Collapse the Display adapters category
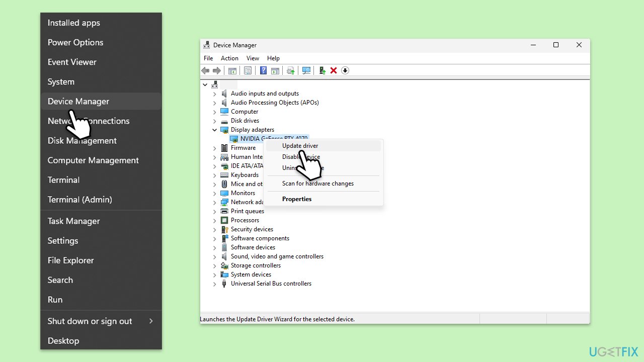This screenshot has height=362, width=644. [x=215, y=130]
